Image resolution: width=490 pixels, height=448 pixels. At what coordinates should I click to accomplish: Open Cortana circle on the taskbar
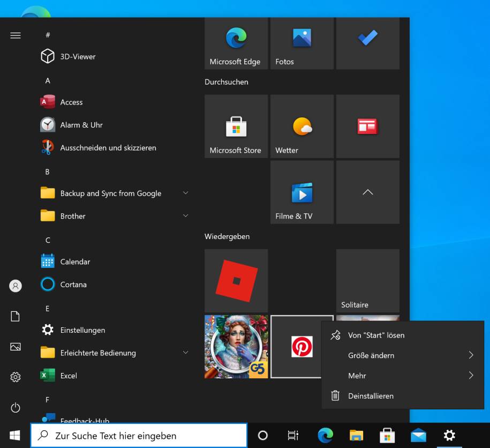263,436
